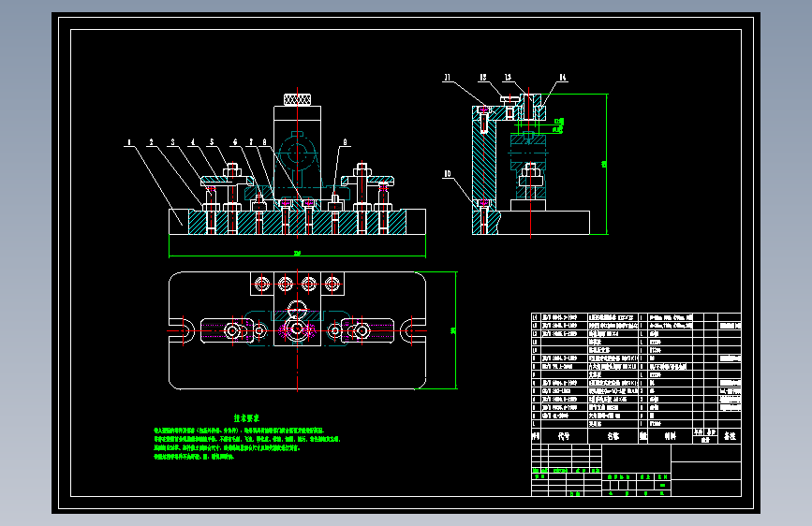Select the right U-slot in the top view
This screenshot has height=526, width=812.
pos(413,330)
